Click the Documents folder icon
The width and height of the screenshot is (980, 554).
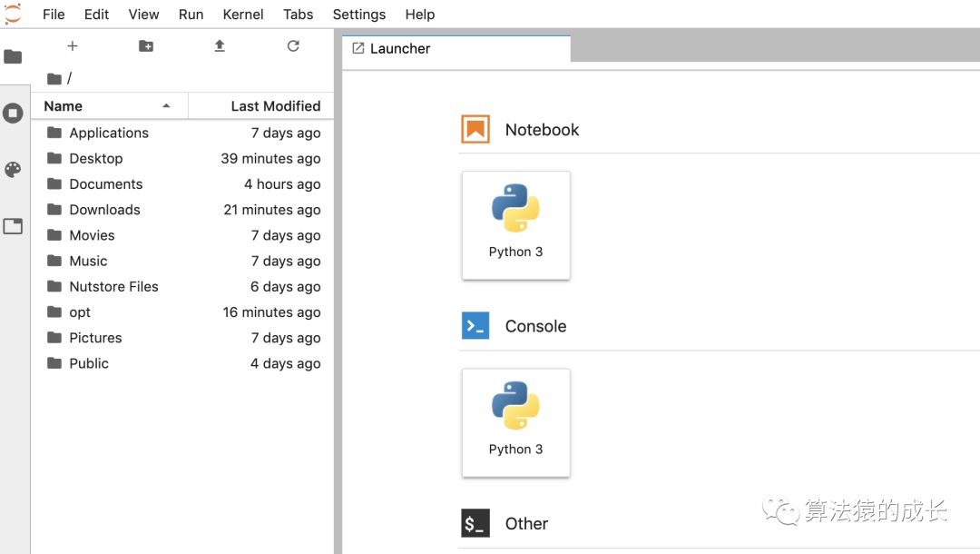click(54, 183)
